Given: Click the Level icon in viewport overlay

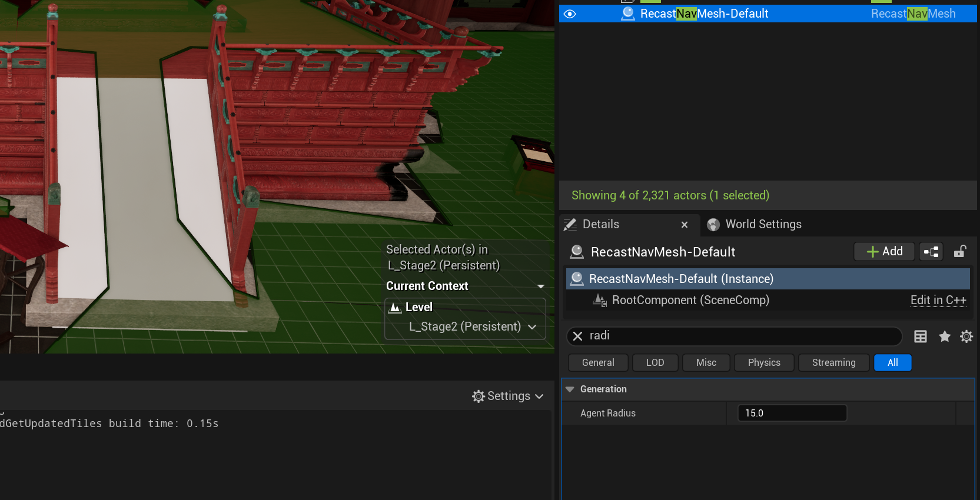Looking at the screenshot, I should click(x=396, y=308).
